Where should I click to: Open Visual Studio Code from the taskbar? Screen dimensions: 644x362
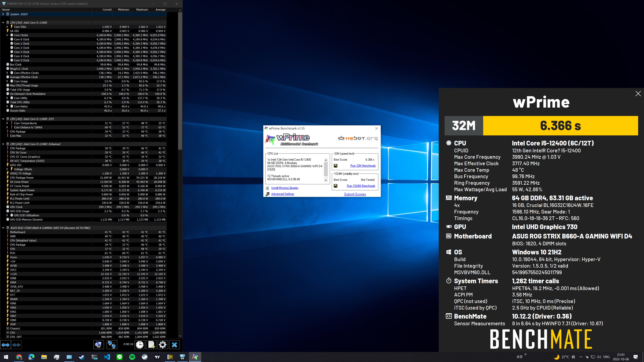click(x=107, y=357)
